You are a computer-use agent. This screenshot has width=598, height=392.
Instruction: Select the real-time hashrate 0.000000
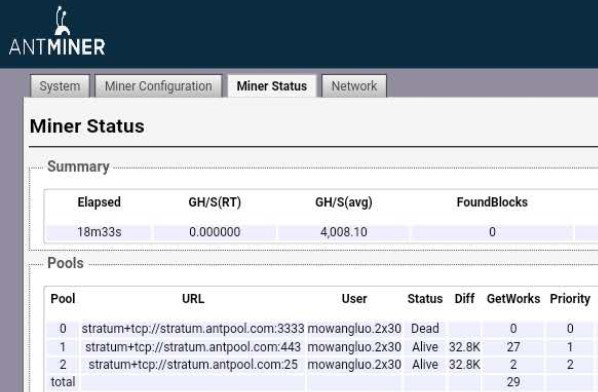[215, 232]
